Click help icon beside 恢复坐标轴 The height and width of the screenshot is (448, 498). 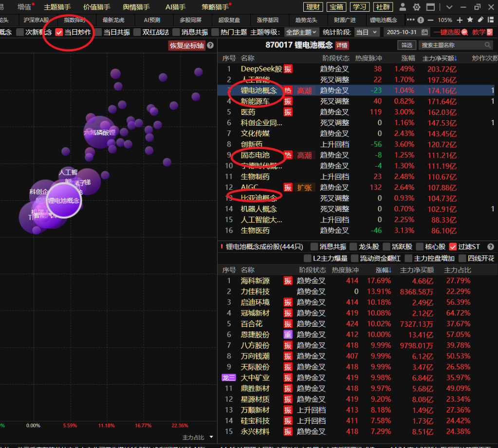point(210,45)
